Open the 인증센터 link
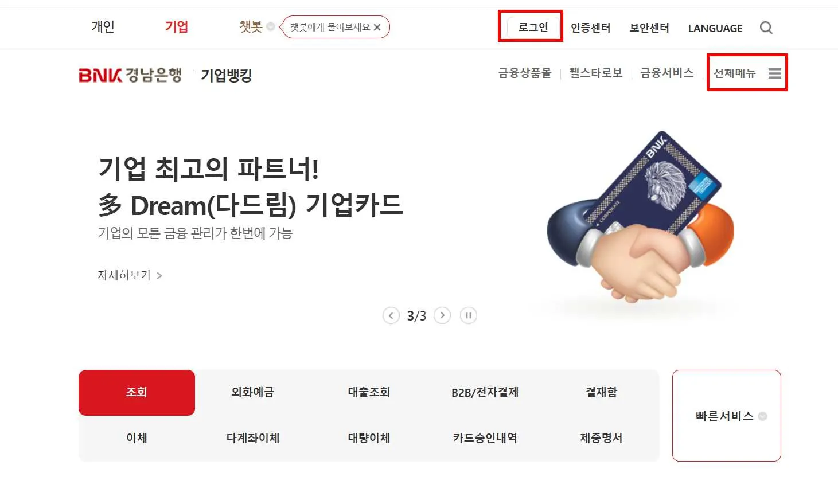This screenshot has width=838, height=504. [x=590, y=28]
